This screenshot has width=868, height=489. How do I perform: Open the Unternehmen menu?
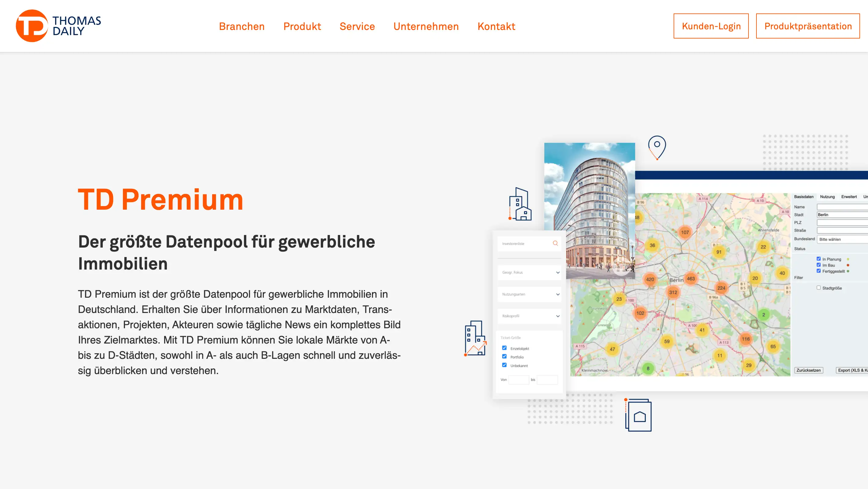click(x=426, y=26)
